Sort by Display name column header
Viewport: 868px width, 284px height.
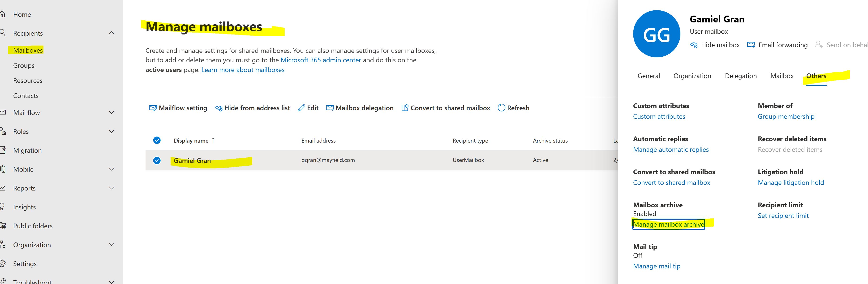191,141
